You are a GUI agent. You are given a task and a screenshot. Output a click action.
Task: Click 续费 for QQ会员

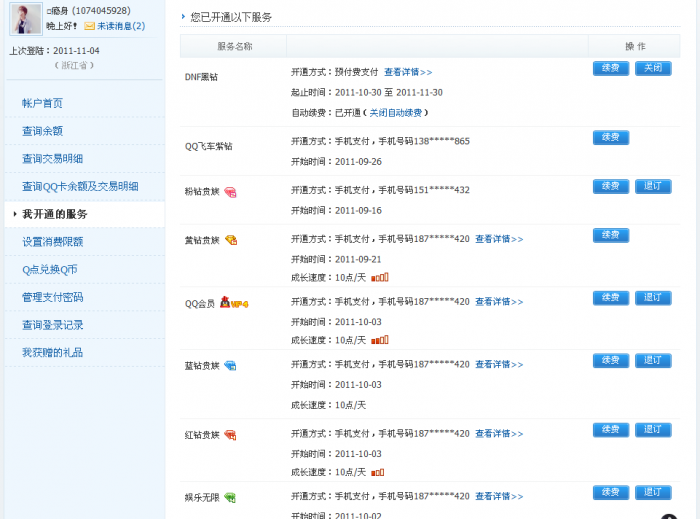point(611,298)
